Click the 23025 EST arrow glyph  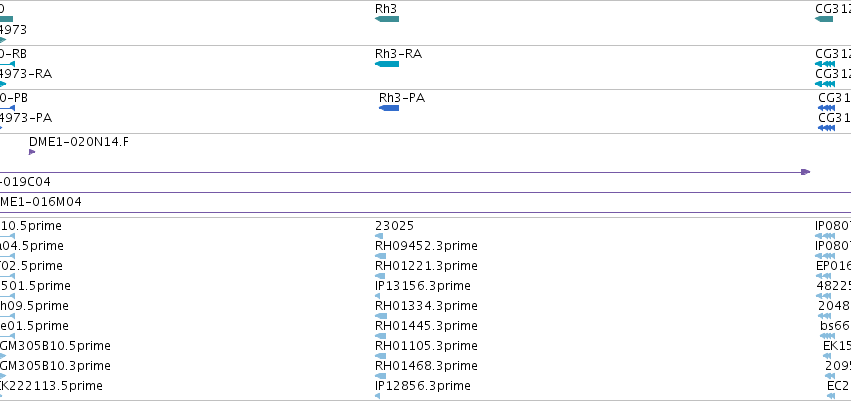tap(379, 236)
